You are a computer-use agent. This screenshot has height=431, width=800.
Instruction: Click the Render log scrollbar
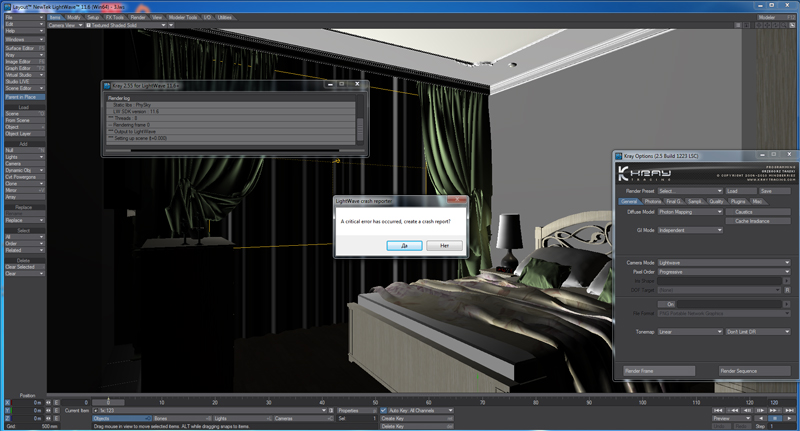coord(359,125)
